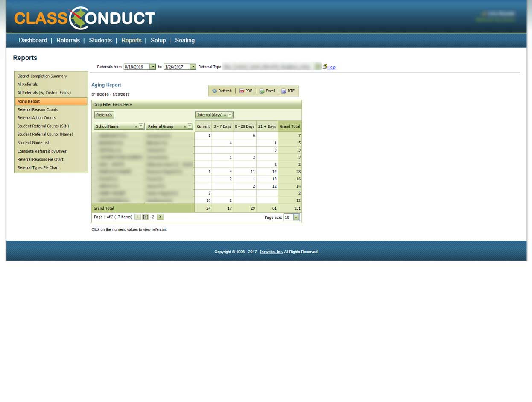The height and width of the screenshot is (402, 532).
Task: Click the Help icon next to Referral Type
Action: pos(325,66)
